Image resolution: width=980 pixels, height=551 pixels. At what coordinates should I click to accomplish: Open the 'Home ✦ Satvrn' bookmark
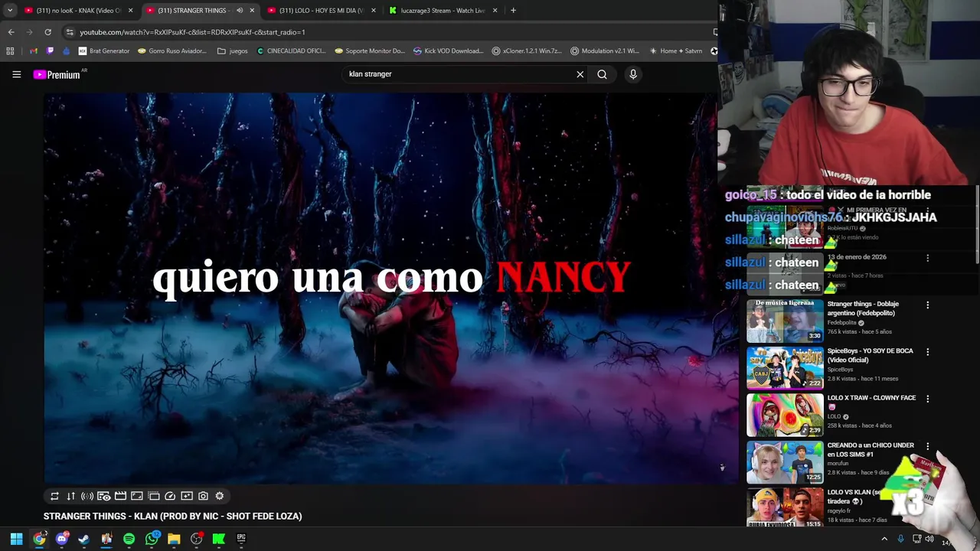point(675,51)
